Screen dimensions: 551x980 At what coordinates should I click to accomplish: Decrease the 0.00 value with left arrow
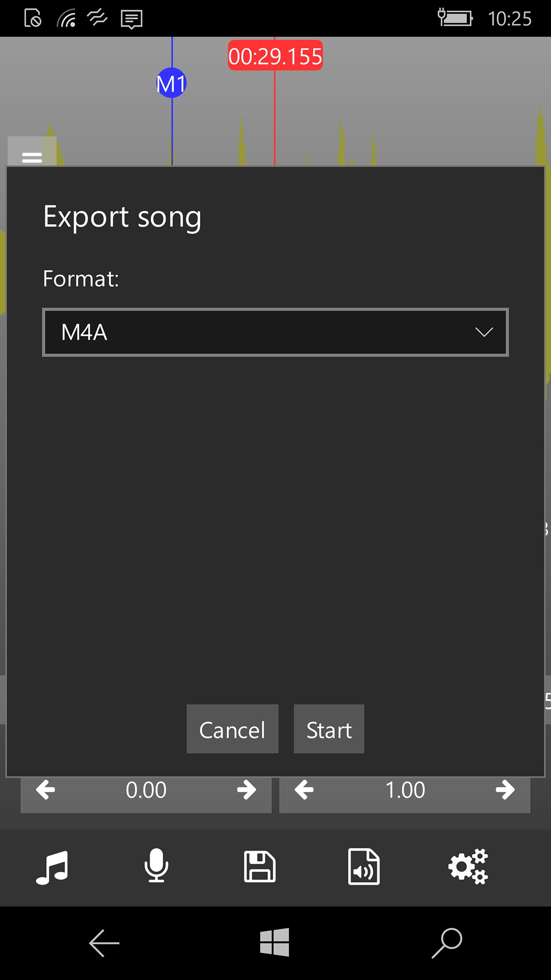click(46, 790)
